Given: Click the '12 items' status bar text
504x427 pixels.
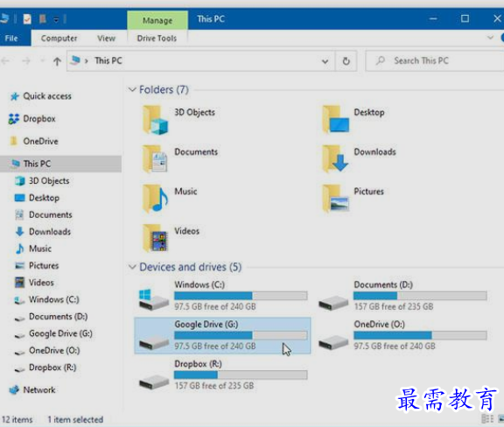Looking at the screenshot, I should [17, 419].
